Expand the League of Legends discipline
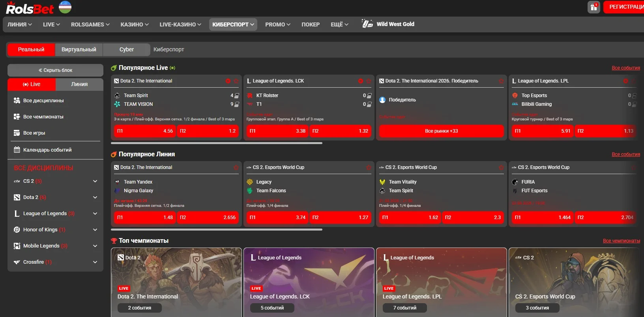644x317 pixels. click(95, 214)
